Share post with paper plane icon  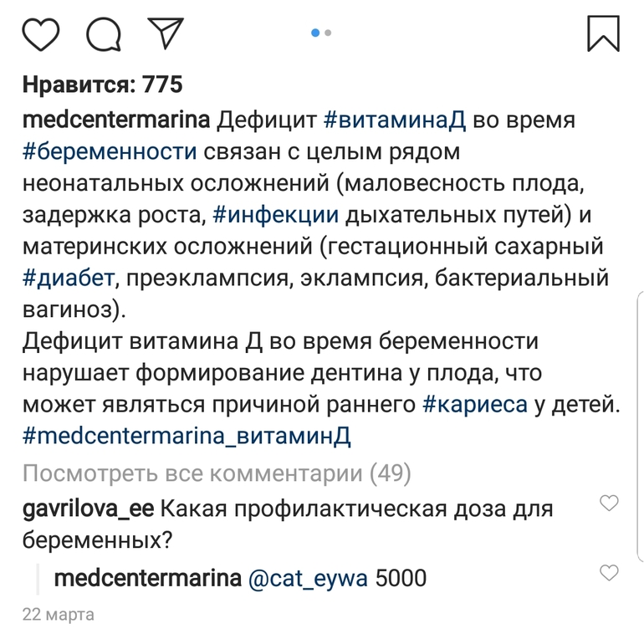pyautogui.click(x=165, y=32)
